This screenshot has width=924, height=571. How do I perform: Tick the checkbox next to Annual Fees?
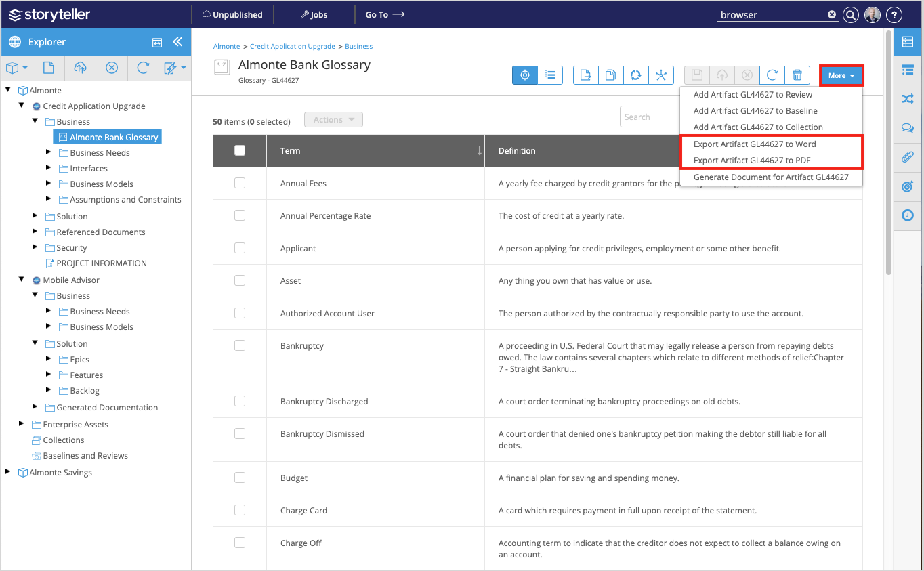(239, 183)
